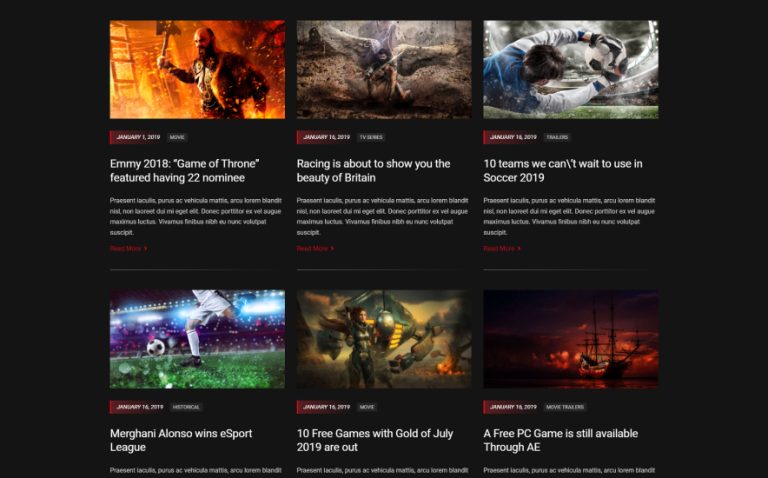Open the goalkeeper image for Soccer 2019 post

(570, 69)
